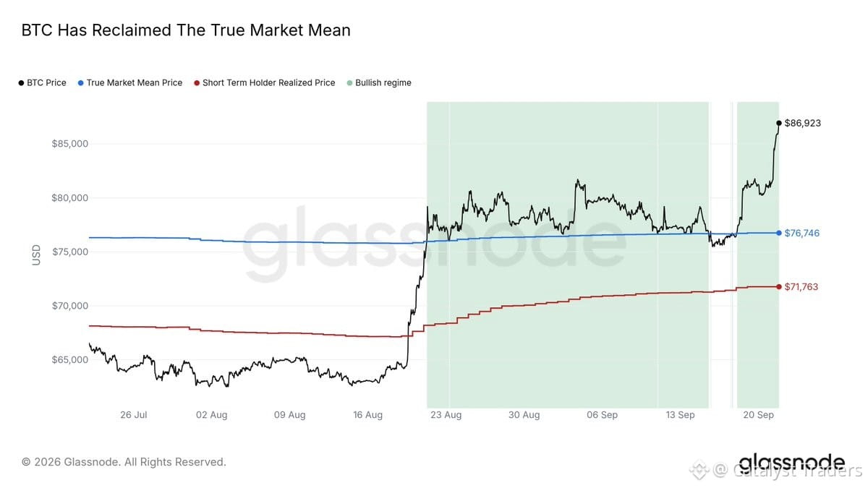Click the glassnode logo at bottom right

click(791, 463)
